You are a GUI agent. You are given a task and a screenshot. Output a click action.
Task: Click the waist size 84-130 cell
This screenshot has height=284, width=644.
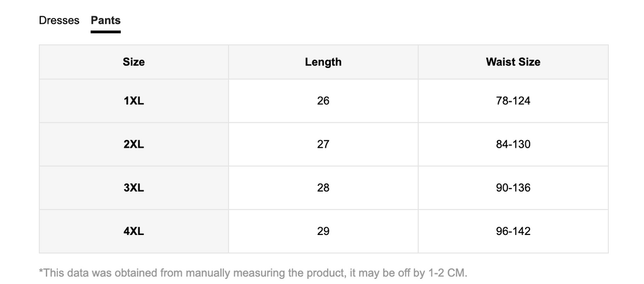(x=513, y=145)
